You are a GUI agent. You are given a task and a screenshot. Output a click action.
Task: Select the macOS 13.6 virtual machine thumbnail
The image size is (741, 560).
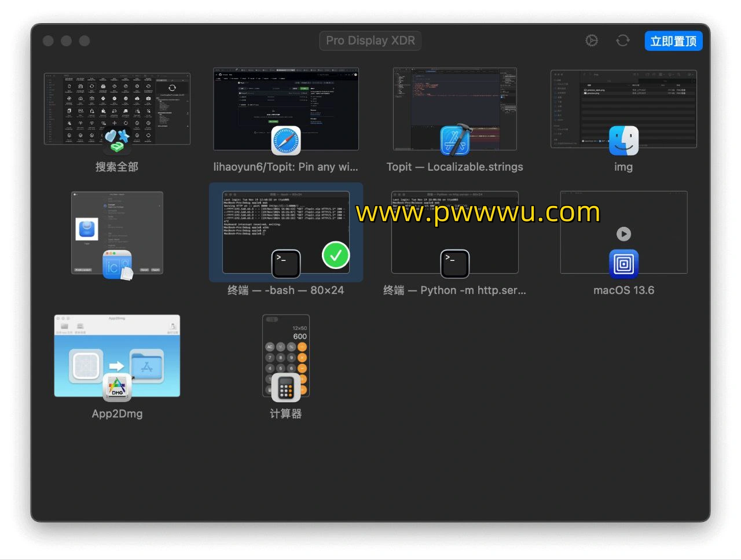pyautogui.click(x=624, y=232)
